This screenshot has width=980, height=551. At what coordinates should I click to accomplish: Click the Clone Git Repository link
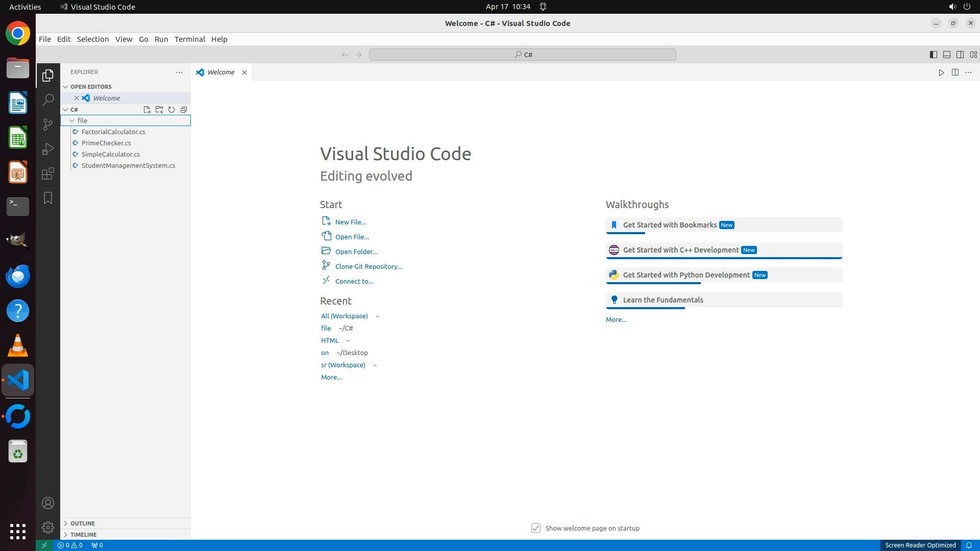[x=368, y=266]
